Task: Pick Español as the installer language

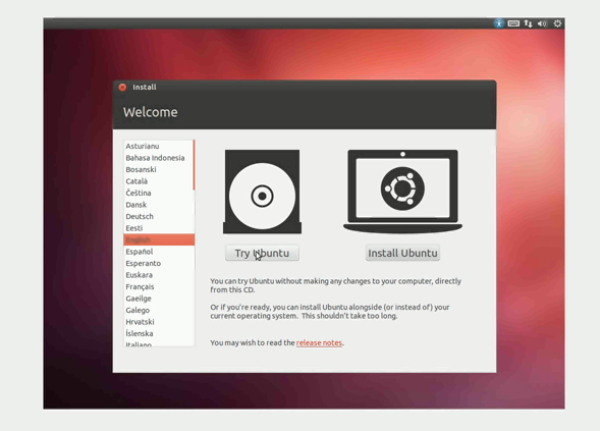Action: pos(139,252)
